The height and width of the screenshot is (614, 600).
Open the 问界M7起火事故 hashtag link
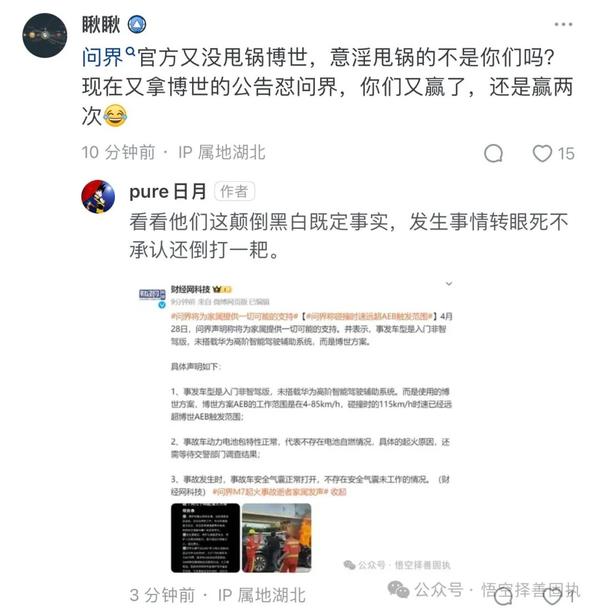(x=270, y=492)
